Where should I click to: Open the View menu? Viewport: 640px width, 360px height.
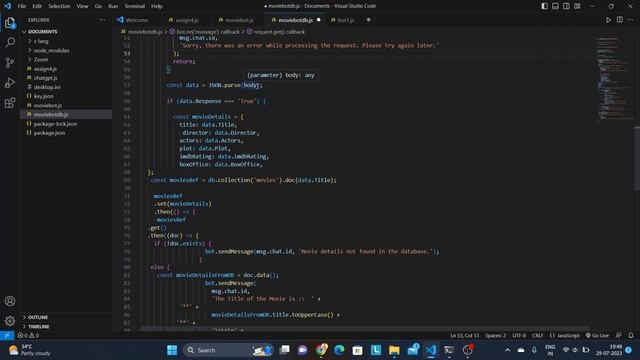(x=82, y=6)
